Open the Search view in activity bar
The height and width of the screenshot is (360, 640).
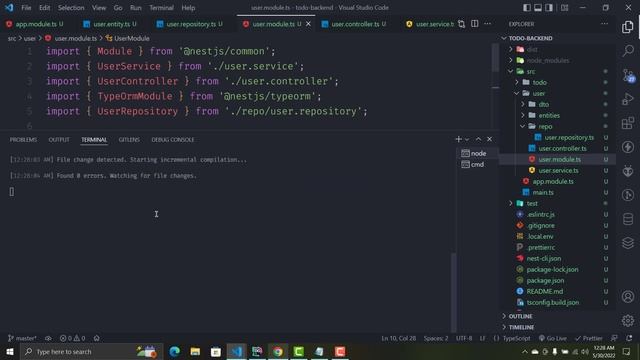628,51
